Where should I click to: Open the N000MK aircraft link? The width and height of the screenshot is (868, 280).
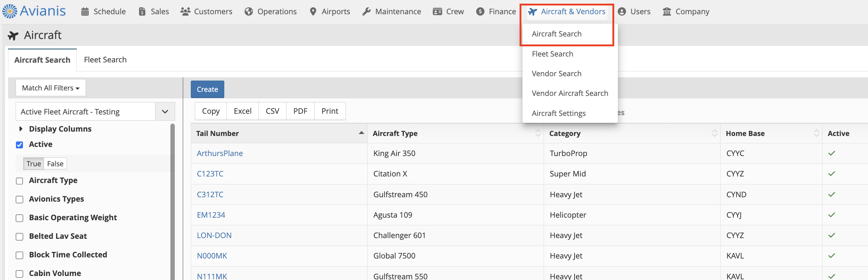212,256
